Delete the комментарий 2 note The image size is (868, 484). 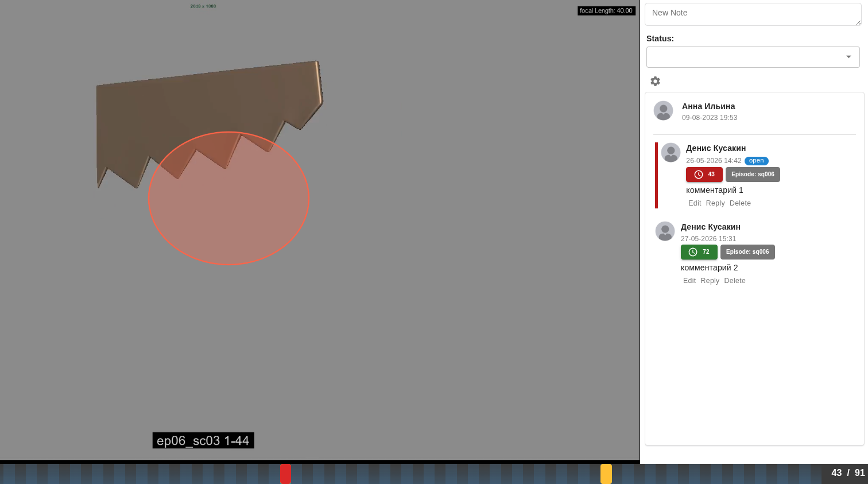pos(735,281)
